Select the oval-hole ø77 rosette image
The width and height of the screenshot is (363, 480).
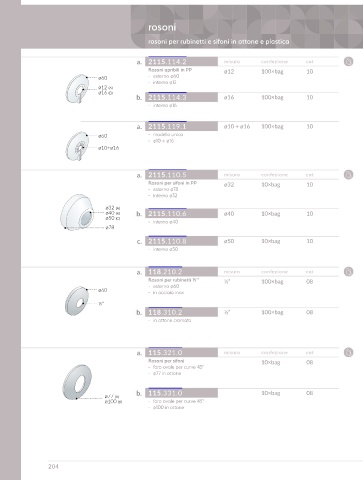(x=77, y=382)
